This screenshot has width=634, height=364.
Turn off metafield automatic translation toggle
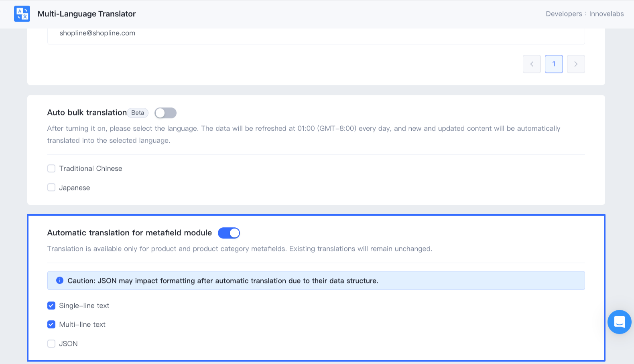click(229, 233)
